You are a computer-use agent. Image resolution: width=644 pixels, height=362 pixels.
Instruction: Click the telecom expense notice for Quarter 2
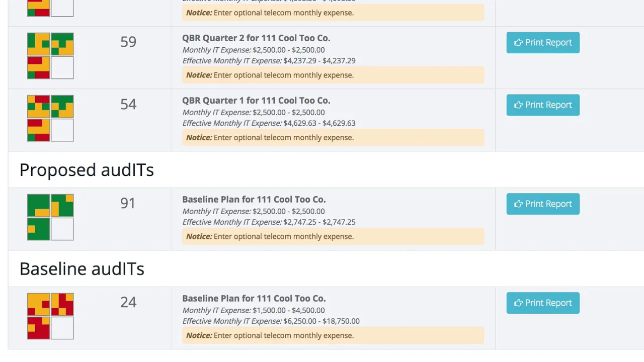click(333, 75)
